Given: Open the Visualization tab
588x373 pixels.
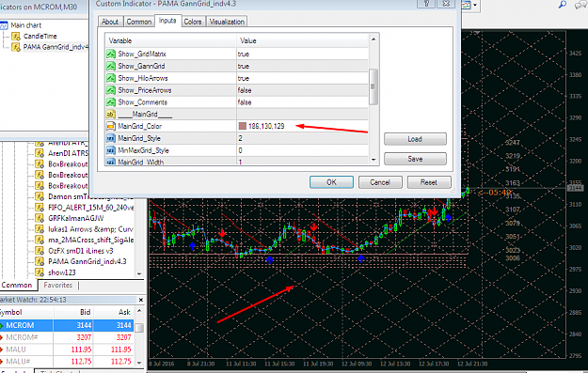Looking at the screenshot, I should [x=227, y=22].
